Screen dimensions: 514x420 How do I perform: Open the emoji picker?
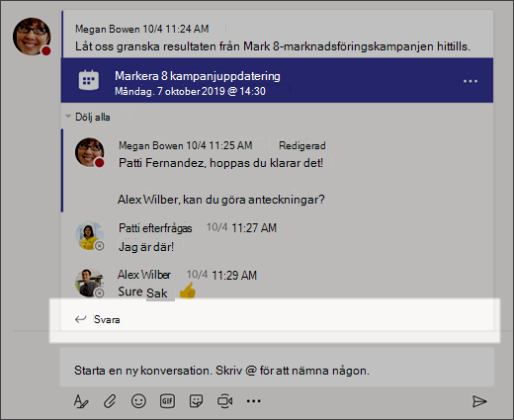pos(138,401)
